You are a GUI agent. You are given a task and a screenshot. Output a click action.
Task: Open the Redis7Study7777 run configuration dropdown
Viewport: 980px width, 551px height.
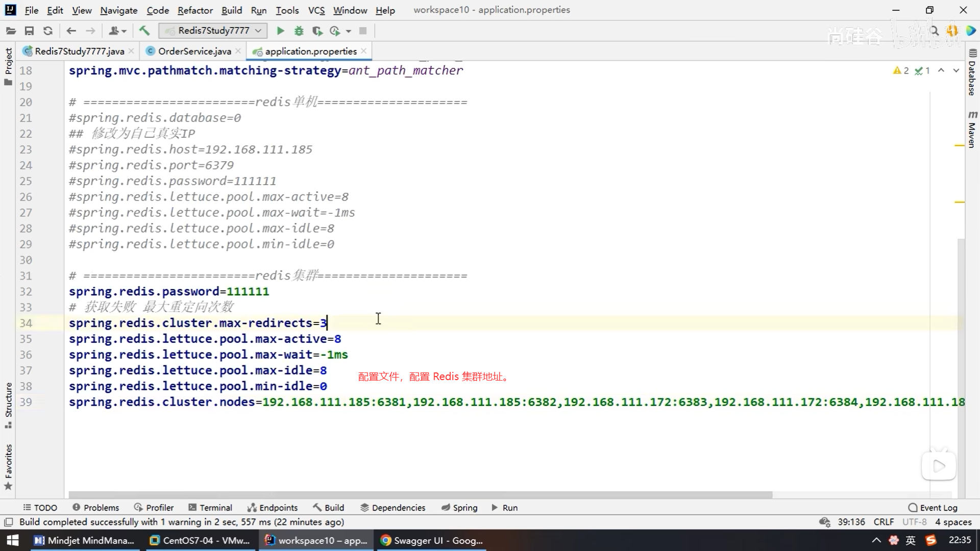[x=213, y=31]
